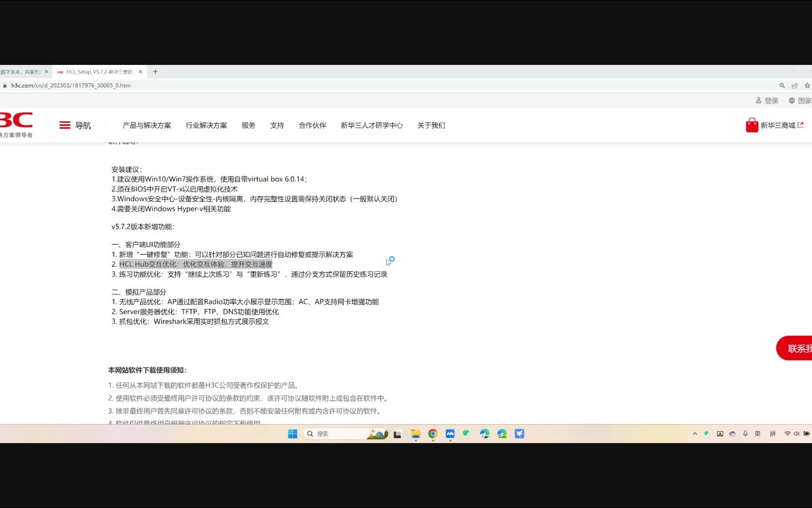Click the volume speaker tray icon
Viewport: 812px width, 508px height.
tap(796, 434)
